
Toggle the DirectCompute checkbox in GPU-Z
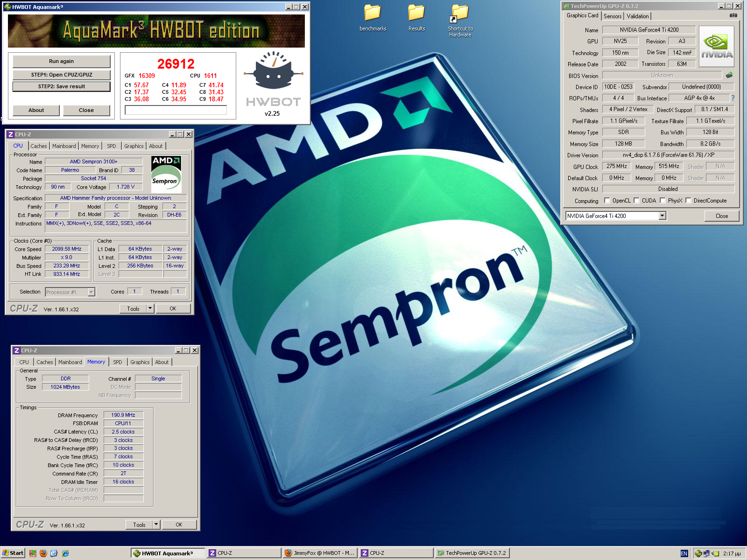pyautogui.click(x=688, y=201)
